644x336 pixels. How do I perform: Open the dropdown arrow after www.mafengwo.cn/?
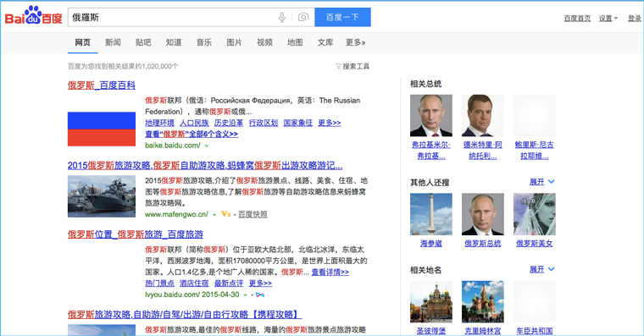214,215
